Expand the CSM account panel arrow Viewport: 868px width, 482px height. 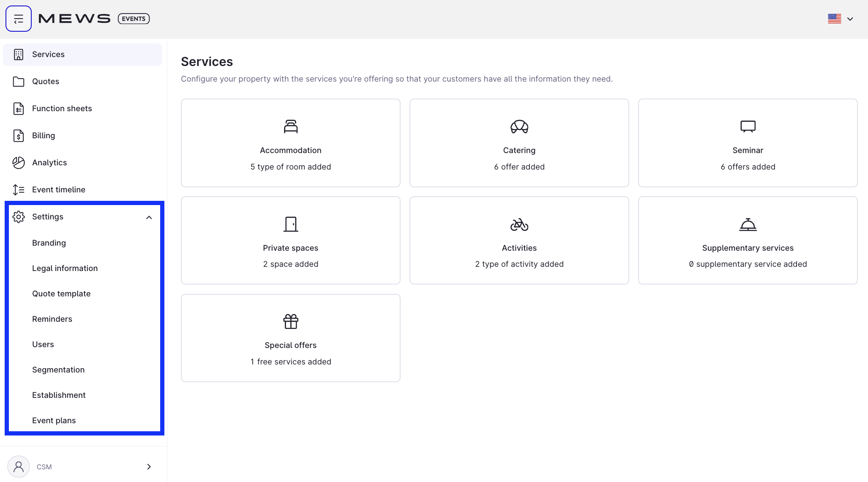tap(149, 466)
